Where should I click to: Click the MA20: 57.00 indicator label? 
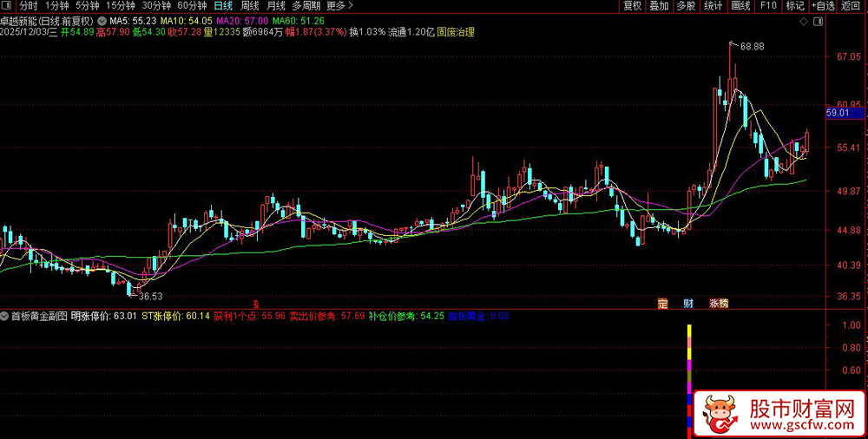click(x=242, y=21)
